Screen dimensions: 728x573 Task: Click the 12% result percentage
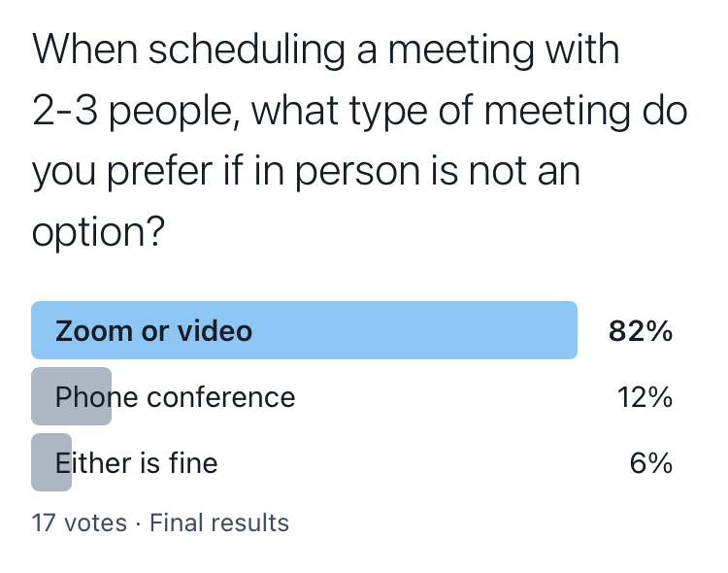[x=645, y=396]
